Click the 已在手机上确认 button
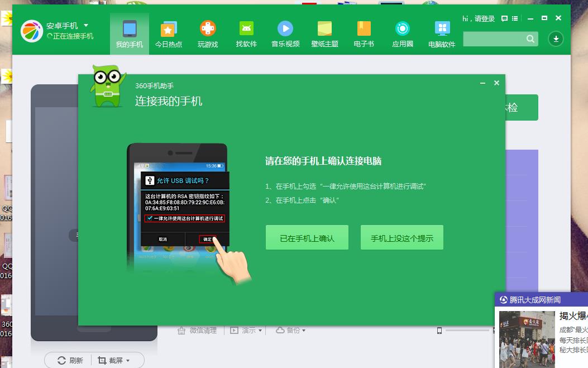588x368 pixels. click(x=307, y=237)
